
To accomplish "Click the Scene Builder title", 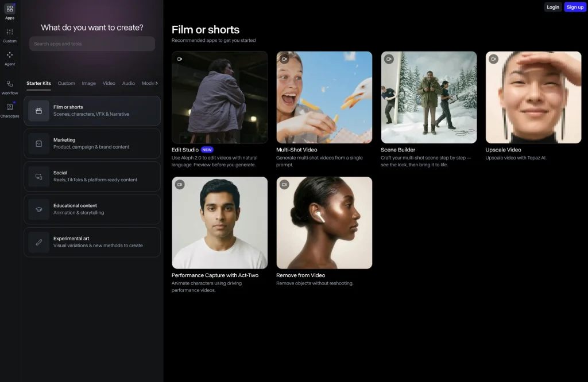I will pos(398,150).
